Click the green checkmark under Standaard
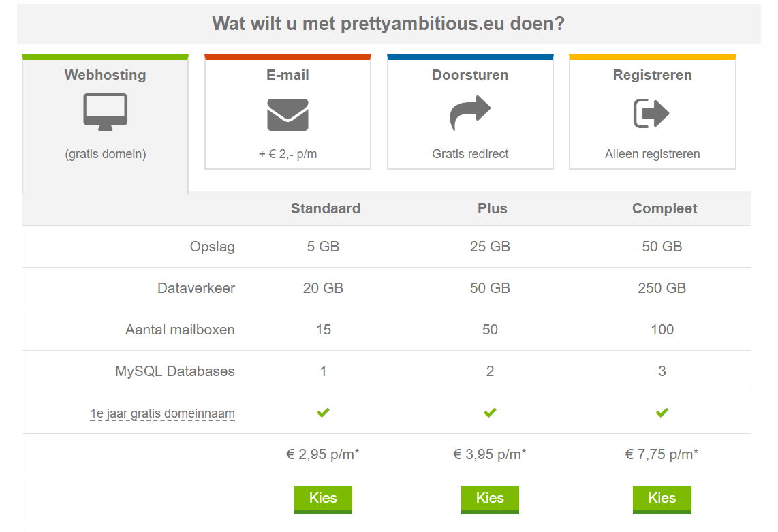The width and height of the screenshot is (778, 532). point(323,412)
